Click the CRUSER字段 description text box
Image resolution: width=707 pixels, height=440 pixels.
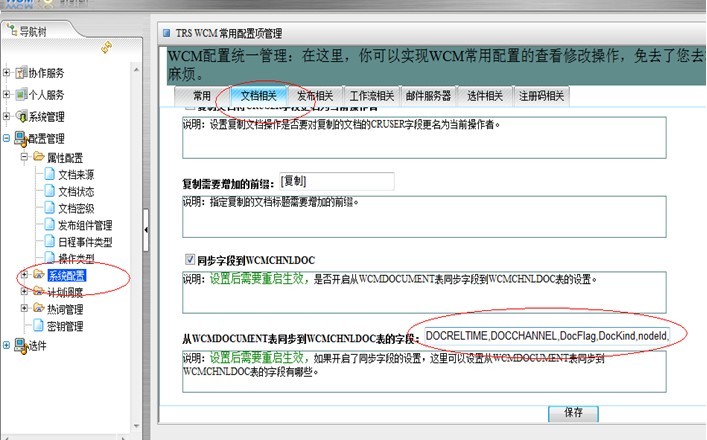pos(424,138)
